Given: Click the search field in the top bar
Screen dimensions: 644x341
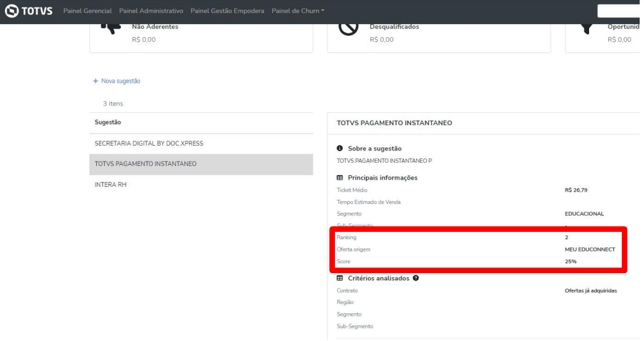Looking at the screenshot, I should pyautogui.click(x=620, y=11).
